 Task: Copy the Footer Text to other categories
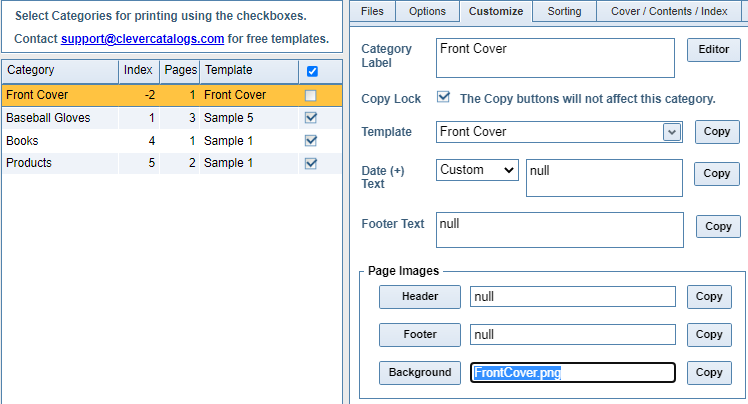click(x=718, y=226)
